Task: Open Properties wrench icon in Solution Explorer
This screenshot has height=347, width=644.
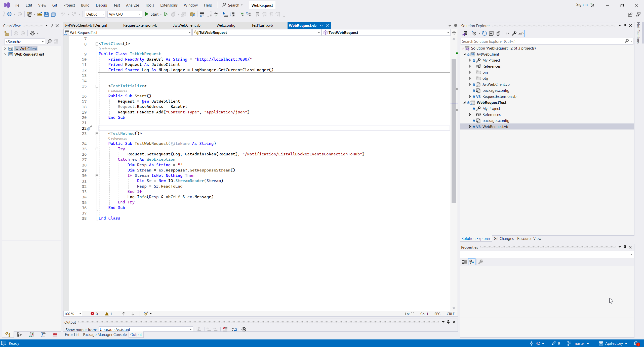Action: [x=514, y=33]
